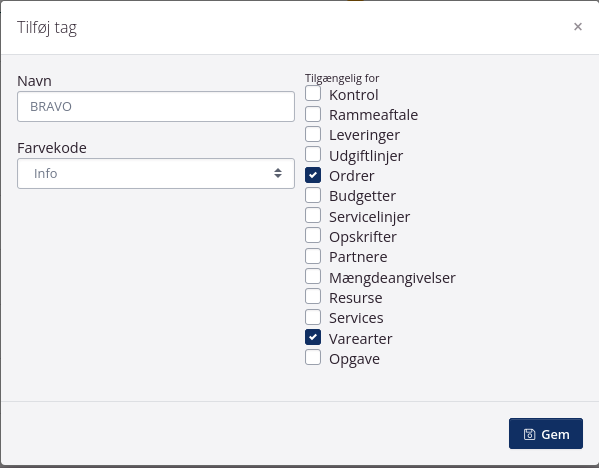Check Opskrifter in the list
599x468 pixels.
click(313, 236)
